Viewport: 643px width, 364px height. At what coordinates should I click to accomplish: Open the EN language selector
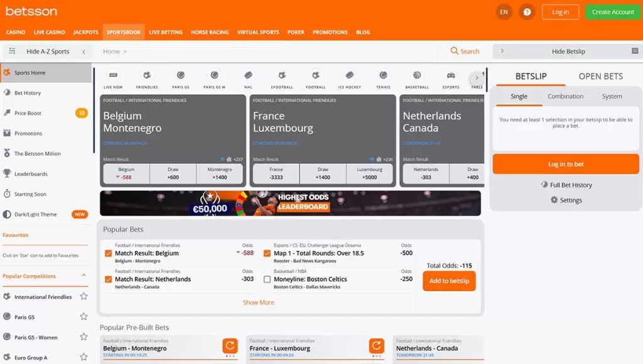[504, 13]
